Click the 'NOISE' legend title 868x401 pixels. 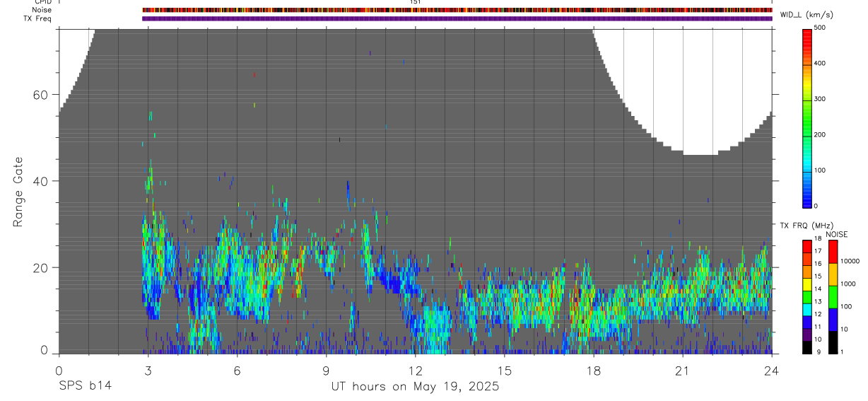pos(836,234)
